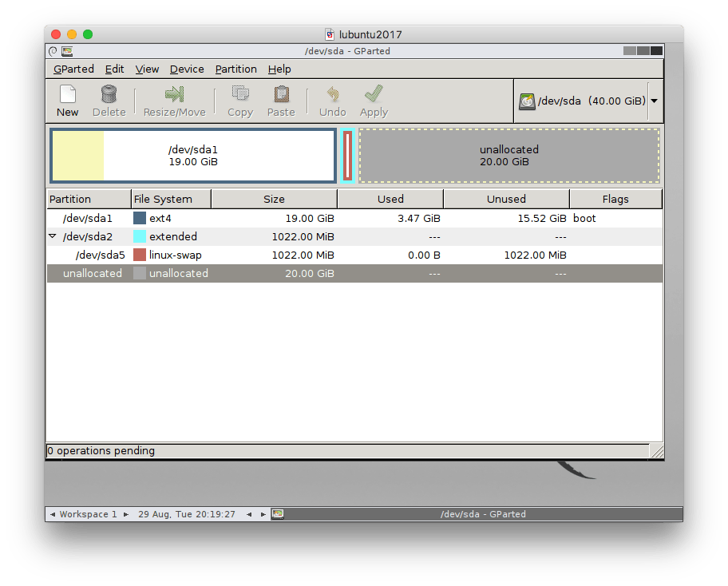Sort by Flags column header
728x586 pixels.
615,200
